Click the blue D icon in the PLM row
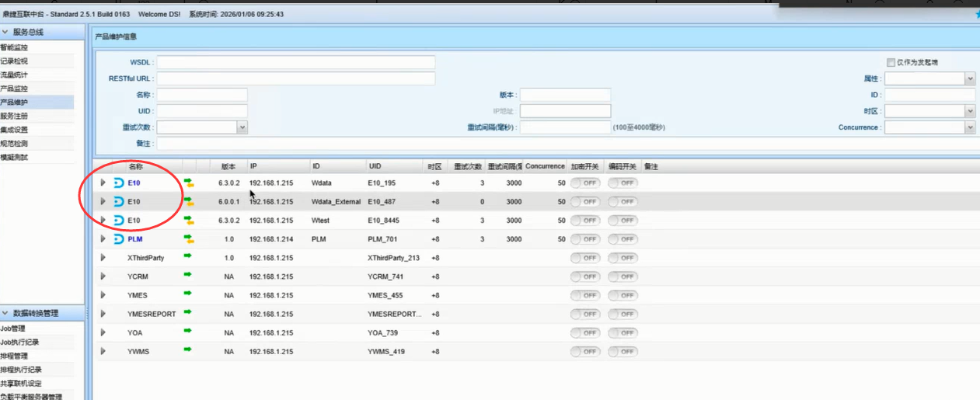The image size is (980, 400). tap(119, 239)
